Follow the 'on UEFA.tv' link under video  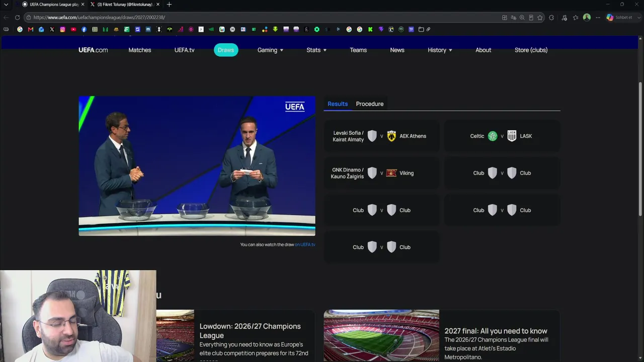(305, 245)
